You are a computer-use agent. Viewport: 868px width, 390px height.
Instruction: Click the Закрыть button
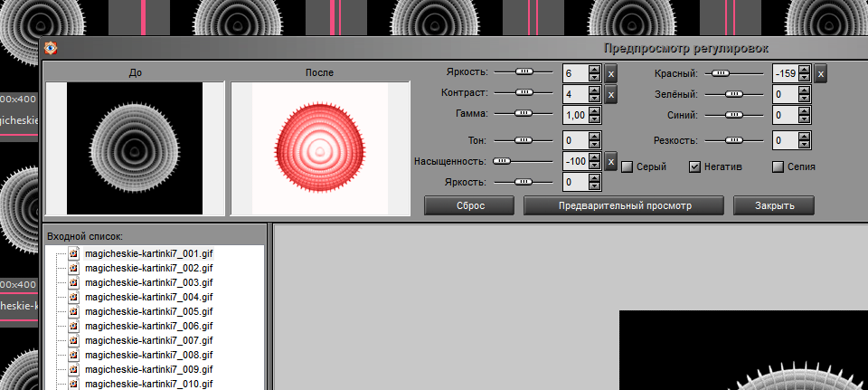coord(774,205)
